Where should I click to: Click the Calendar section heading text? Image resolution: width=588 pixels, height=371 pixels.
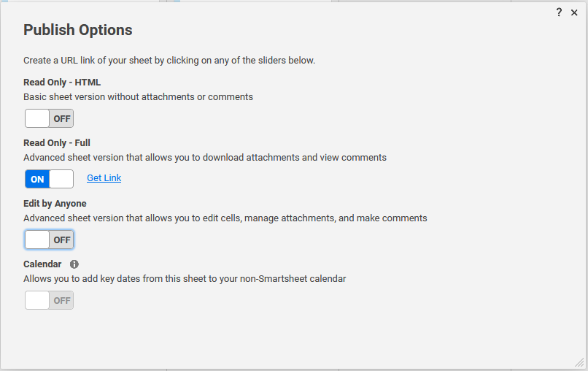[x=42, y=264]
